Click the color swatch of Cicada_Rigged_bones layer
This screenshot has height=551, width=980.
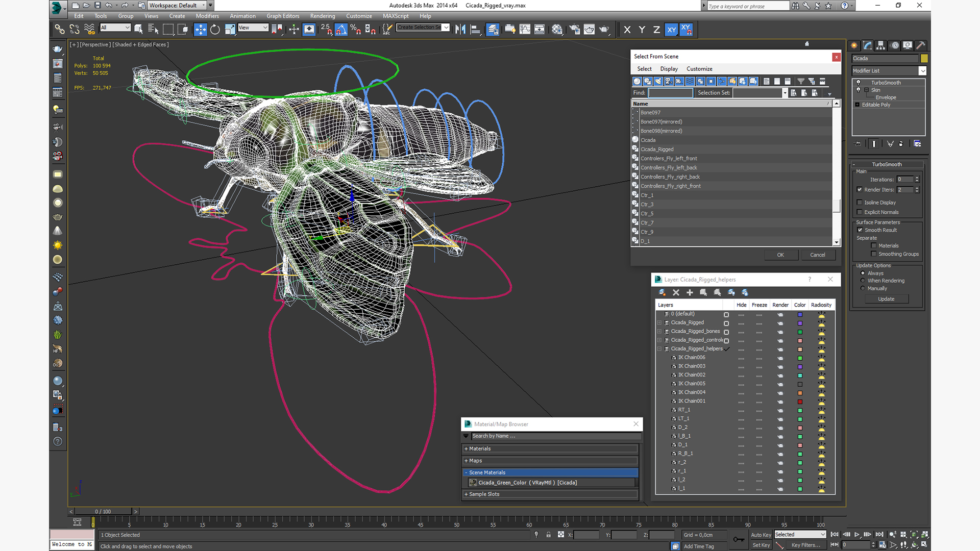(x=800, y=332)
